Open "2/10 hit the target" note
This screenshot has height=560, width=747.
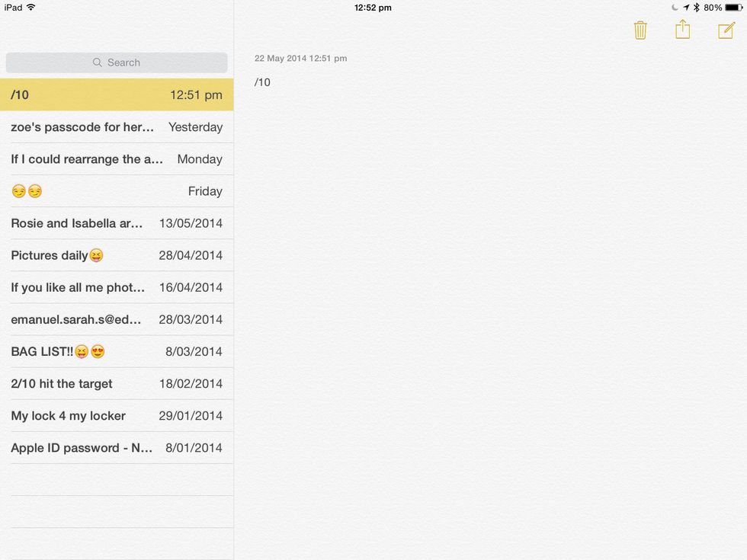(117, 383)
